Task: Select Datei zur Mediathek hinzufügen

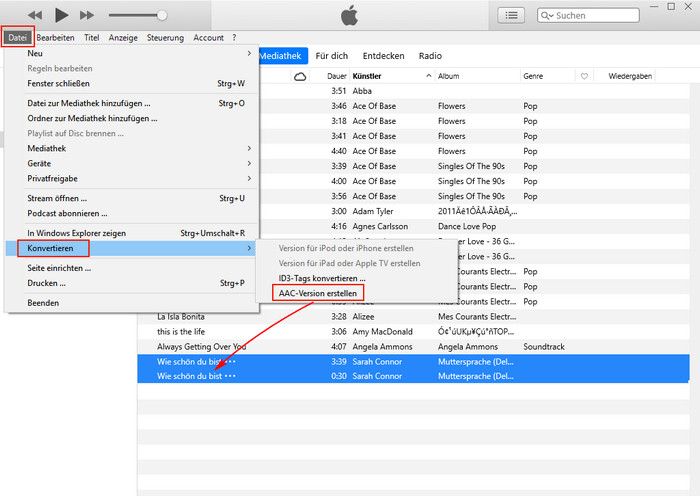Action: click(132, 103)
